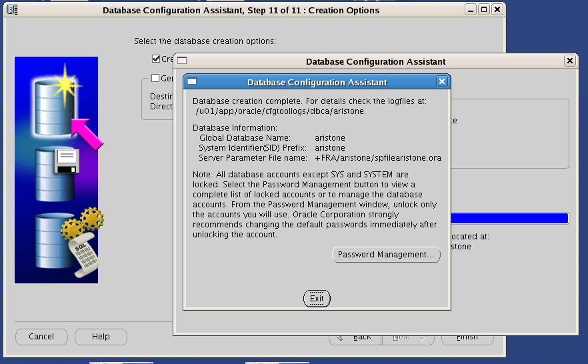Image resolution: width=588 pixels, height=364 pixels.
Task: Click 'Select the database creation options:' label
Action: [x=205, y=41]
